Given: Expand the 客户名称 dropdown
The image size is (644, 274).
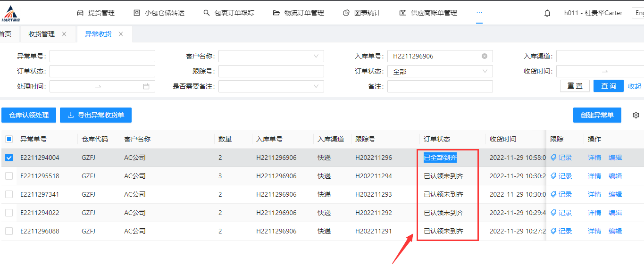Looking at the screenshot, I should click(x=271, y=56).
